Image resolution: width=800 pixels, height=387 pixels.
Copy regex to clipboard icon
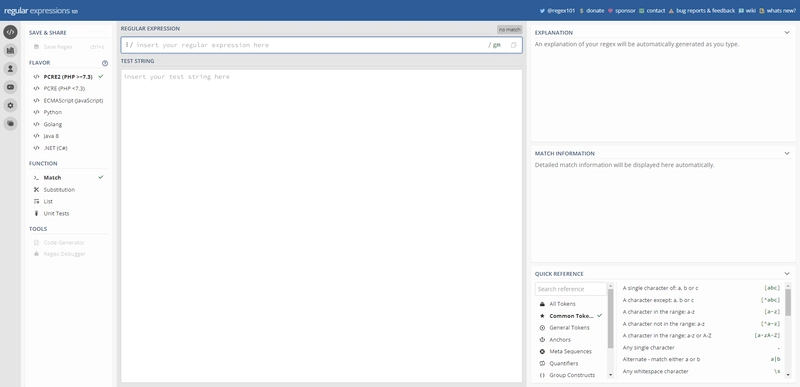point(513,45)
